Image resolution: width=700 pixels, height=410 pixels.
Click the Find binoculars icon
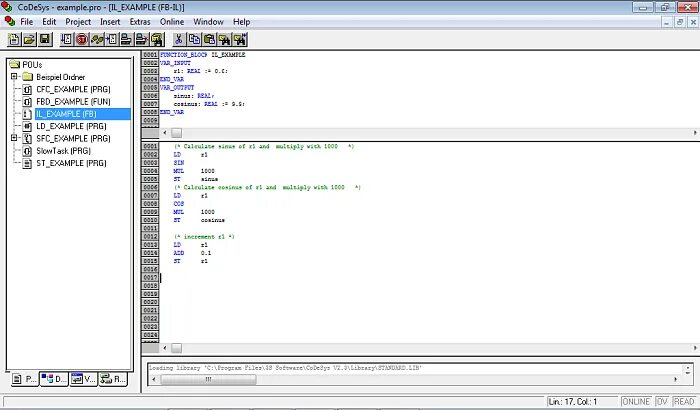[225, 40]
